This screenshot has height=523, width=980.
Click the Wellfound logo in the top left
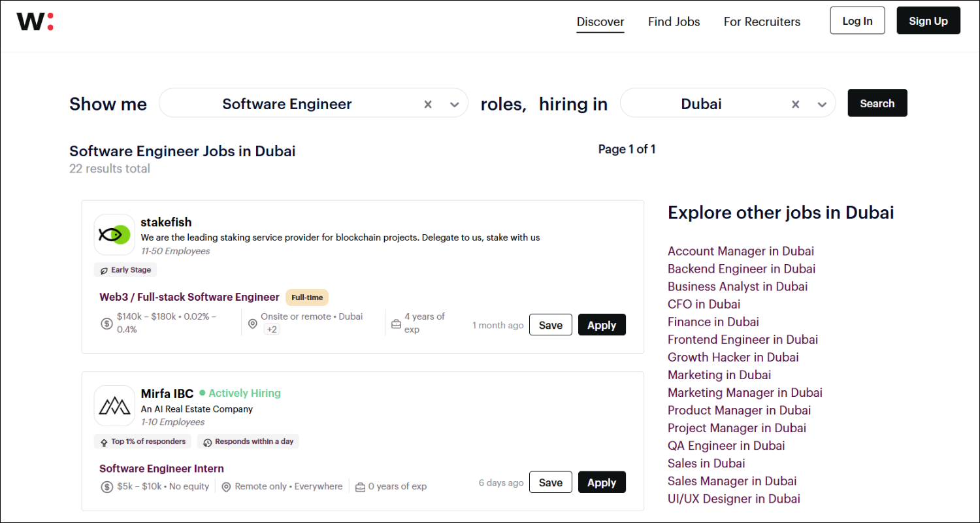coord(35,20)
